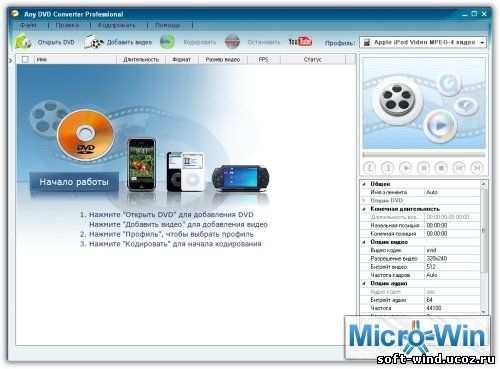Collapse the Общие settings group
500x369 pixels.
click(x=364, y=184)
